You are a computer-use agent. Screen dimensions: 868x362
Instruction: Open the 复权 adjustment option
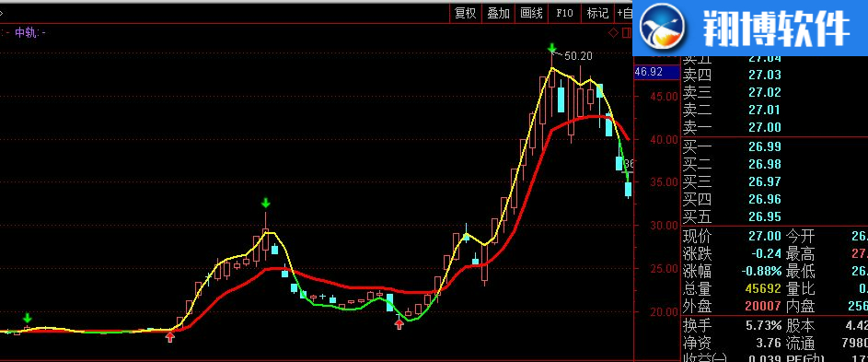[x=466, y=13]
